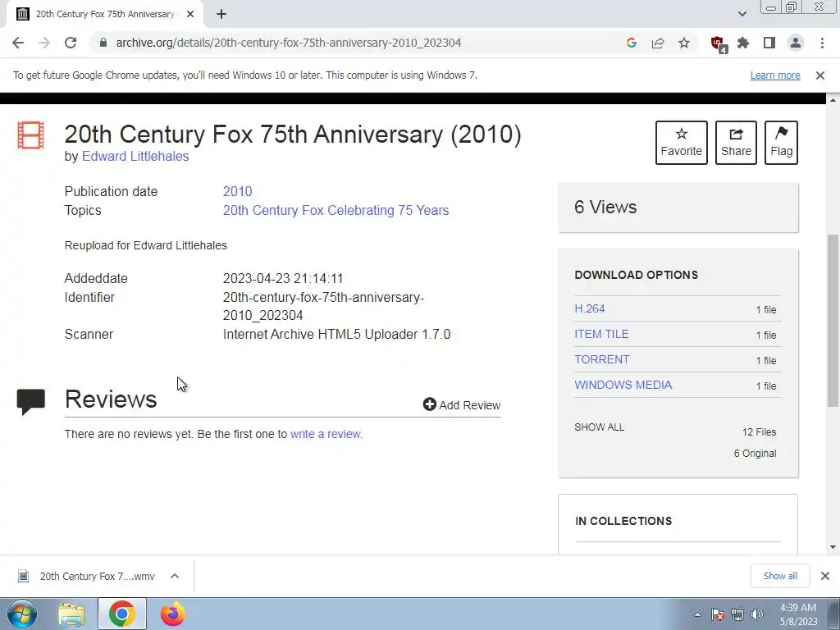Click the scrollbar down arrow
Image resolution: width=840 pixels, height=630 pixels.
833,547
